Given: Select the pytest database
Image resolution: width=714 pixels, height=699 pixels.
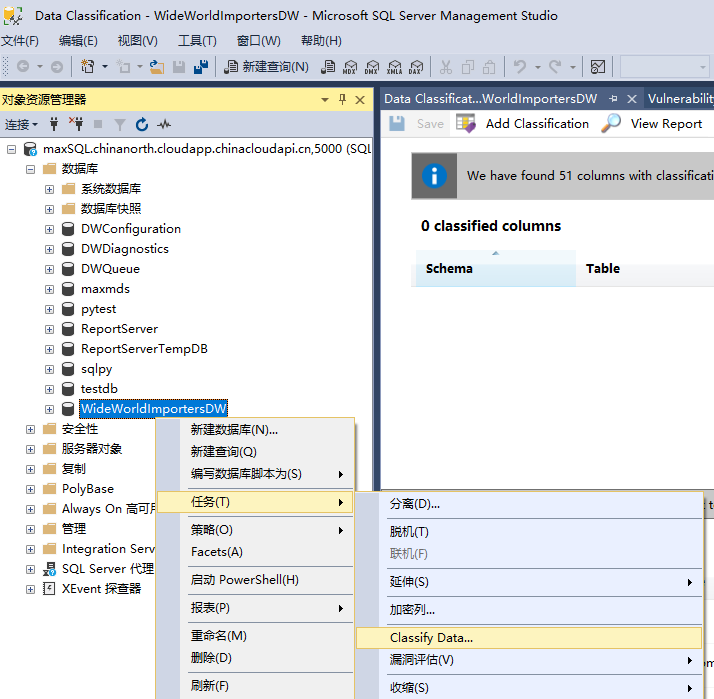Looking at the screenshot, I should 98,309.
